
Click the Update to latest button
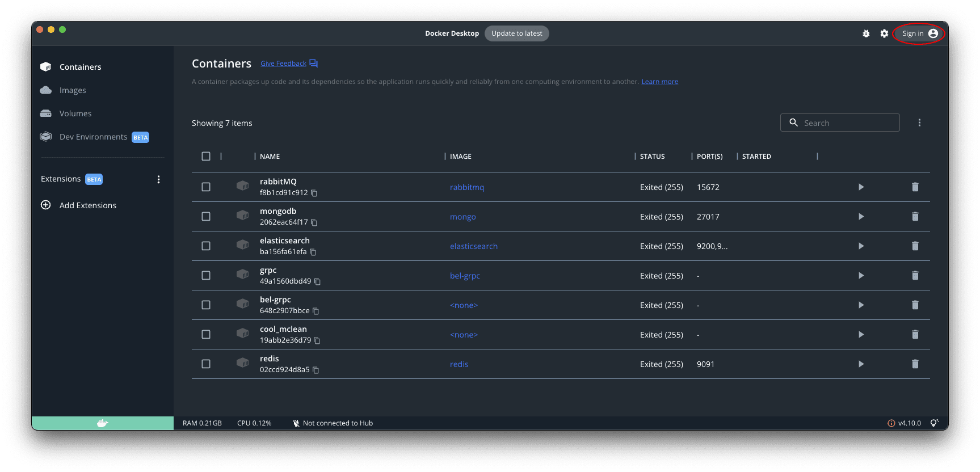tap(516, 33)
